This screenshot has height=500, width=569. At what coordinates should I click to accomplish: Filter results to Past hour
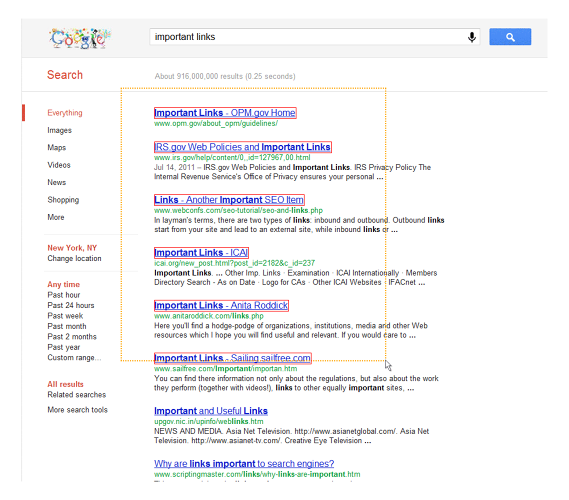[64, 295]
